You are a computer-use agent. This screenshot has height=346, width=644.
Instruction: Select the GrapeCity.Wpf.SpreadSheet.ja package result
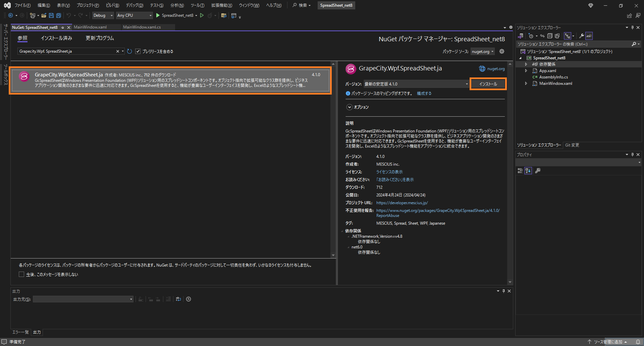171,81
